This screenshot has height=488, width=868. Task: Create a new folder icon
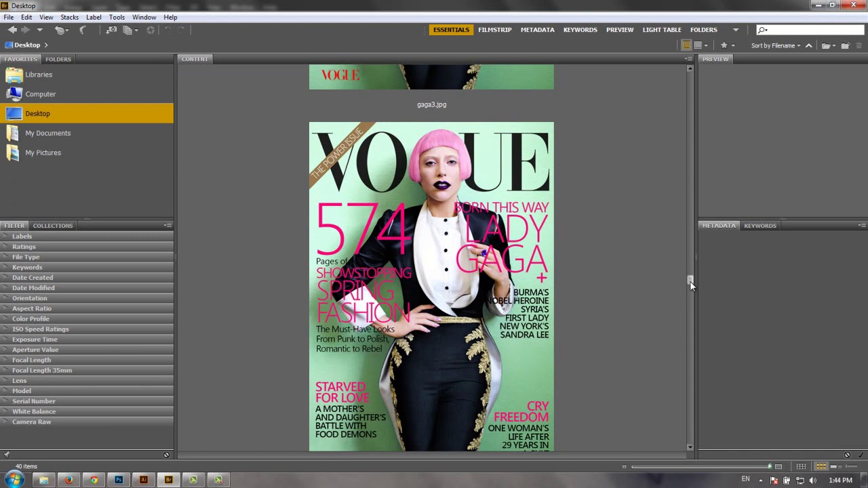845,45
